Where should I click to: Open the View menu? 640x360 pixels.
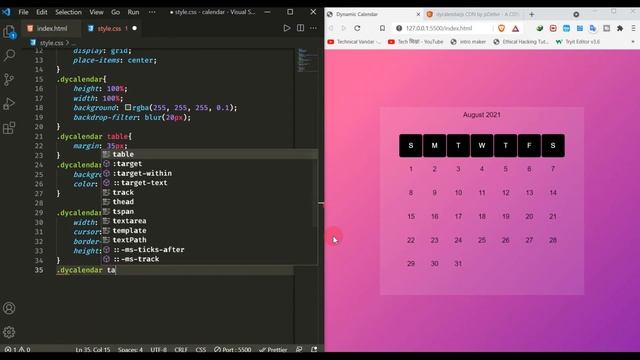coord(96,12)
